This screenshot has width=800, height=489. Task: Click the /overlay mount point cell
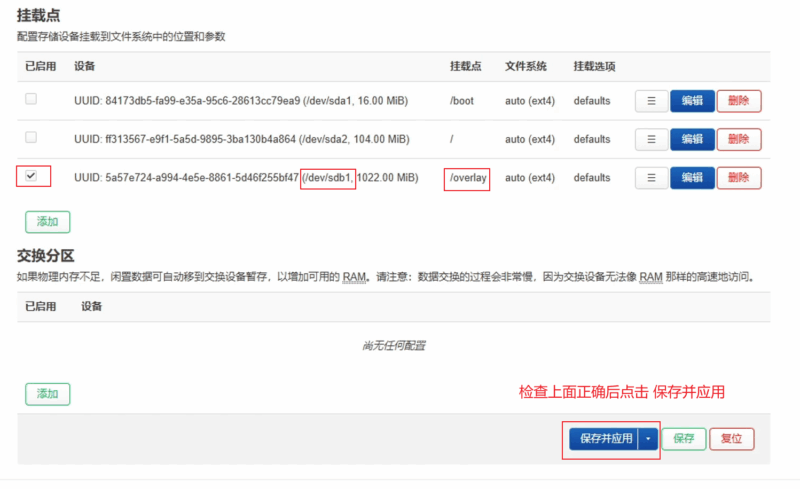point(467,178)
